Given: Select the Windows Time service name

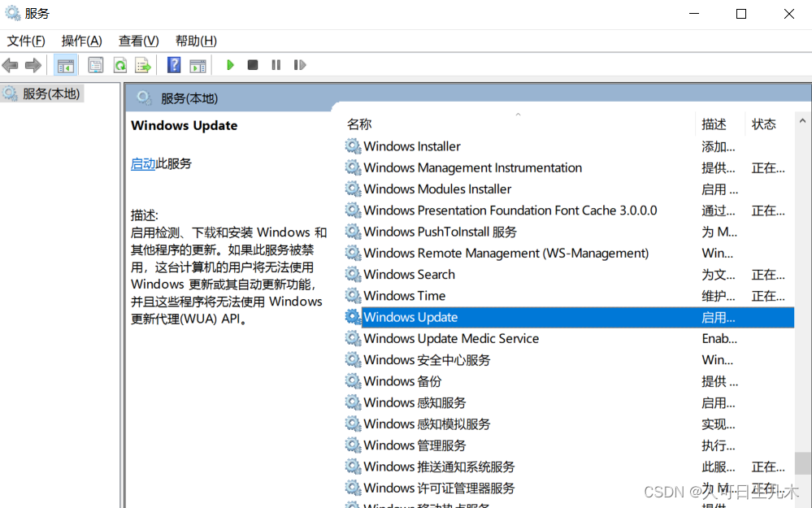Looking at the screenshot, I should click(x=405, y=296).
